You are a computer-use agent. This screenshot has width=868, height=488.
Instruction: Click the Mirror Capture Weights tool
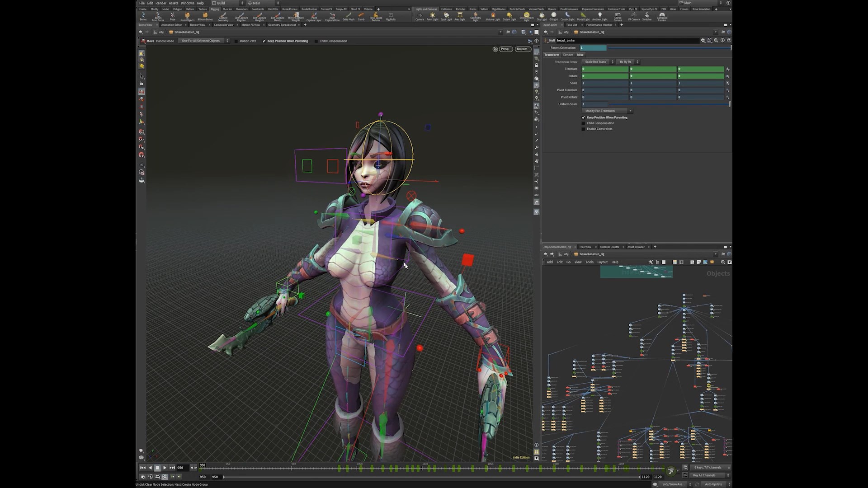coord(296,17)
